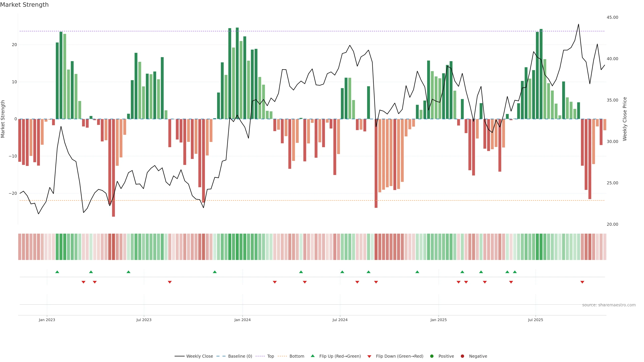
Task: Click the rightmost green flip-up triangle marker
Action: tap(515, 272)
